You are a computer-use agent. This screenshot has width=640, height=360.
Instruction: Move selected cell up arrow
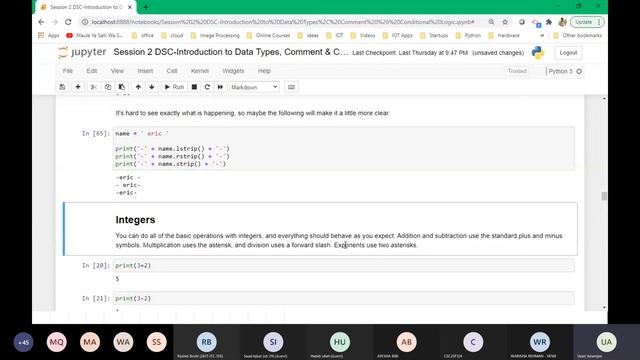pos(138,87)
